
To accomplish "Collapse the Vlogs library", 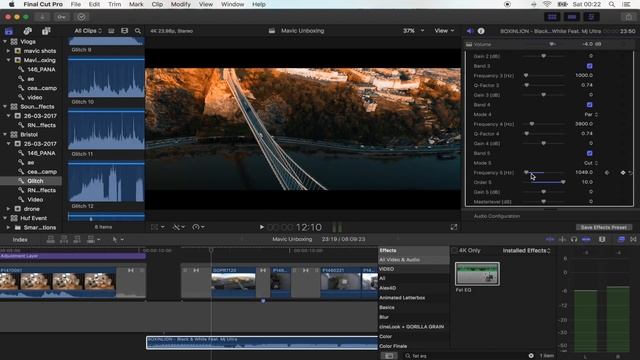I will click(x=5, y=42).
